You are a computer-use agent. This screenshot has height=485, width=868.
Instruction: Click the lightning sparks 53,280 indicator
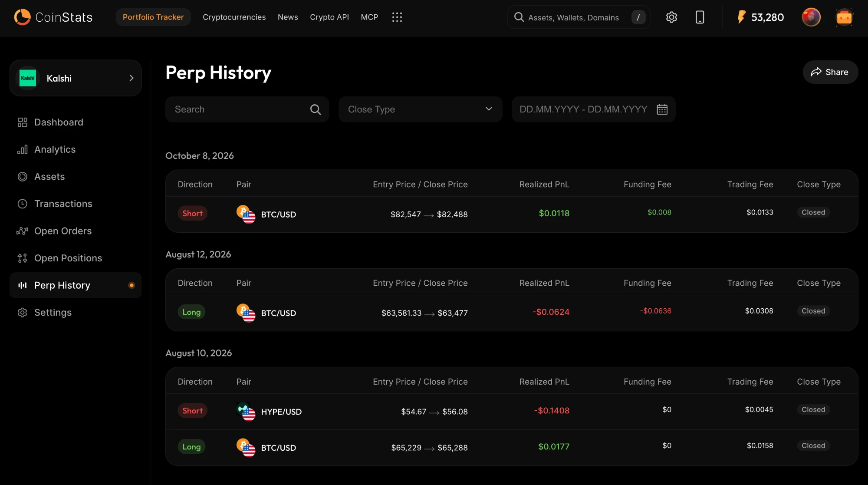pyautogui.click(x=760, y=17)
